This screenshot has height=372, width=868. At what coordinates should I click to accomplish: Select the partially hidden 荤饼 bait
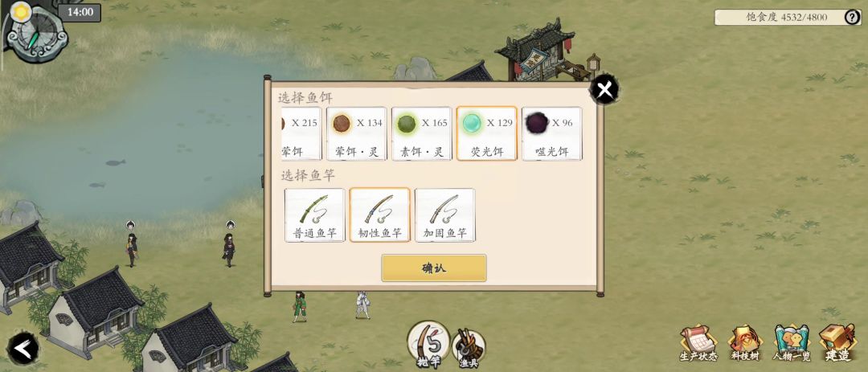coord(301,133)
